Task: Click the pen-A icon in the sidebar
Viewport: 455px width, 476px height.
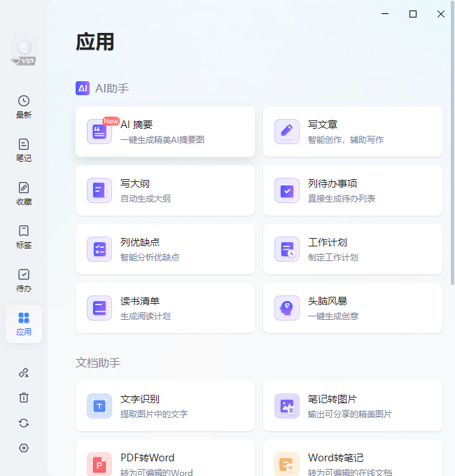Action: click(x=24, y=373)
